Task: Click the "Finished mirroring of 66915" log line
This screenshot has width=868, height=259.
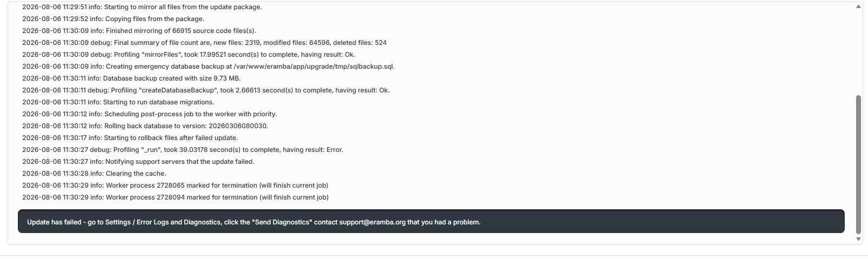Action: (139, 31)
